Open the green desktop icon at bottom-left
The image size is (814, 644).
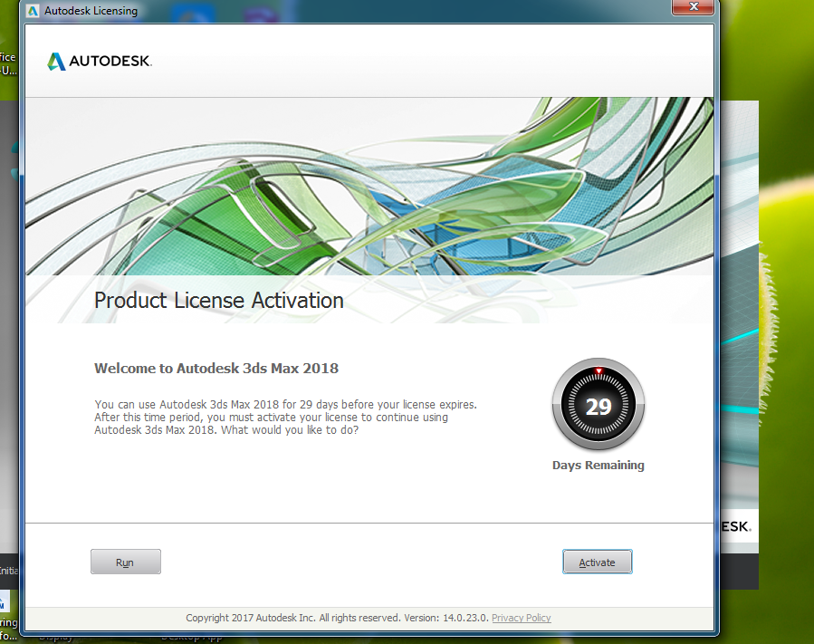pos(8,602)
